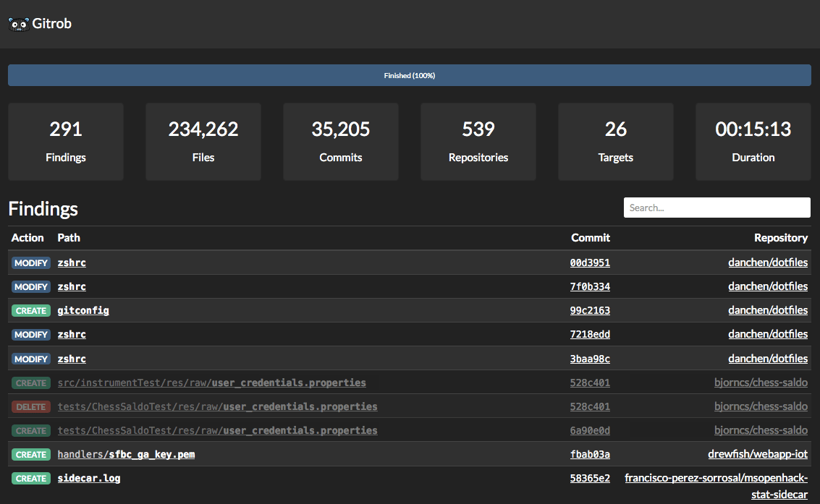This screenshot has width=820, height=504.
Task: Open commit 7218edd
Action: point(590,334)
